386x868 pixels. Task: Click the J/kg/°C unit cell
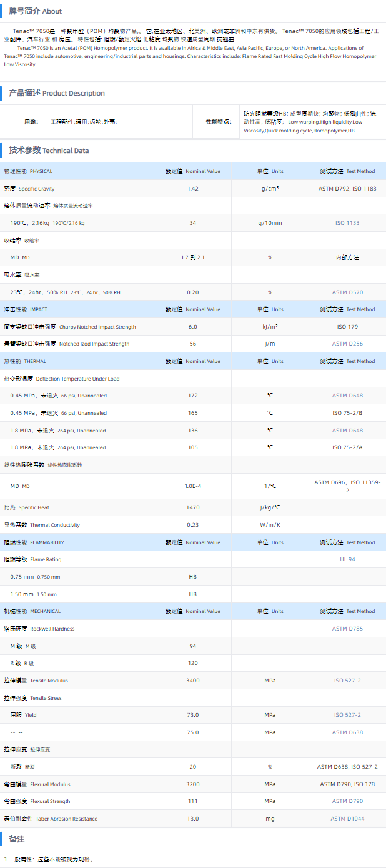270,507
